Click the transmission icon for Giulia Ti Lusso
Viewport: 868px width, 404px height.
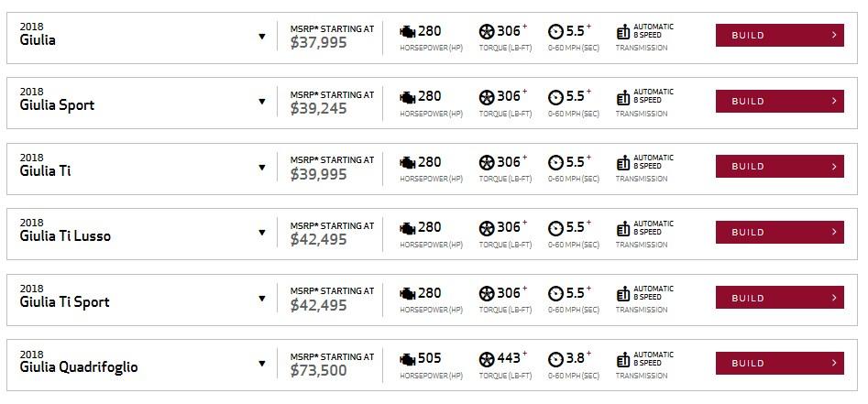click(623, 228)
